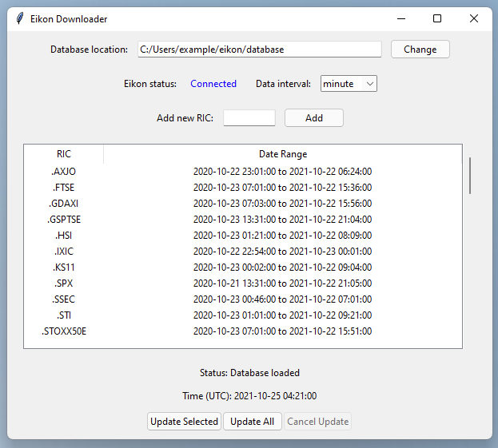Minimize the Eikon Downloader window

(401, 18)
